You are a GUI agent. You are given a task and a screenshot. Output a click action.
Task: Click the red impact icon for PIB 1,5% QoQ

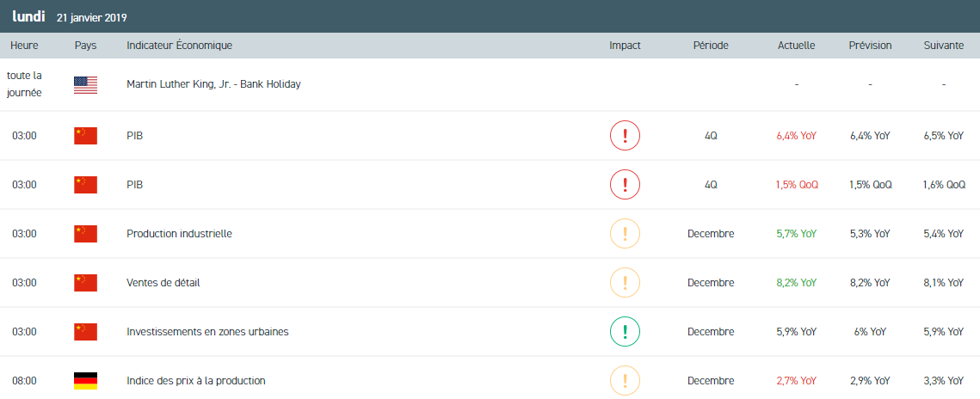(625, 185)
